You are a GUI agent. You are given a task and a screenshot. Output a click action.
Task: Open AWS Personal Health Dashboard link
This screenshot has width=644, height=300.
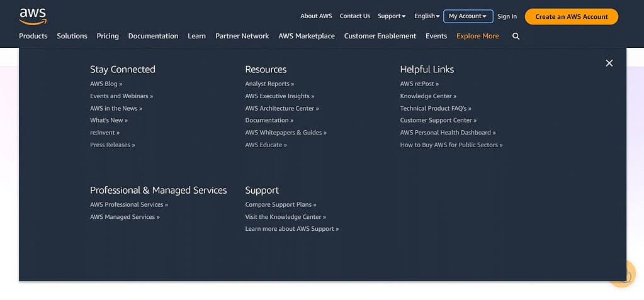click(448, 133)
